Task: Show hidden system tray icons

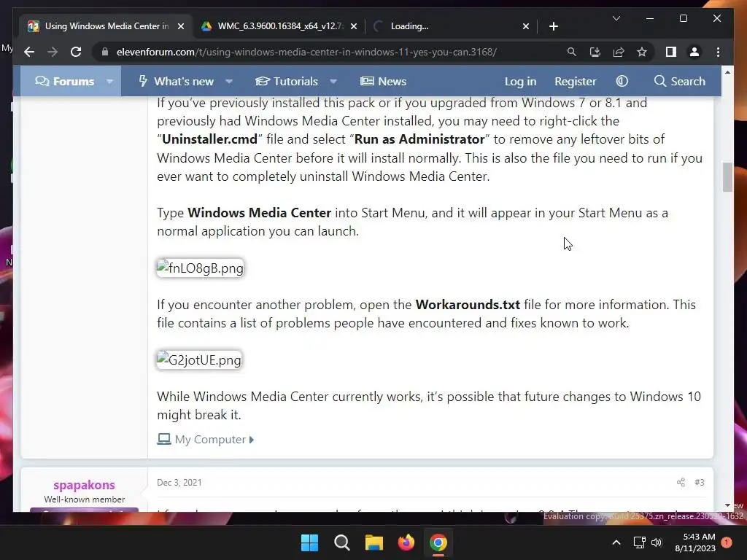Action: point(616,542)
